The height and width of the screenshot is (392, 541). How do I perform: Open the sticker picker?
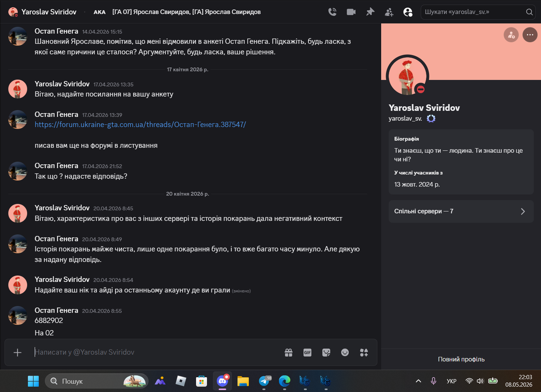coord(326,352)
